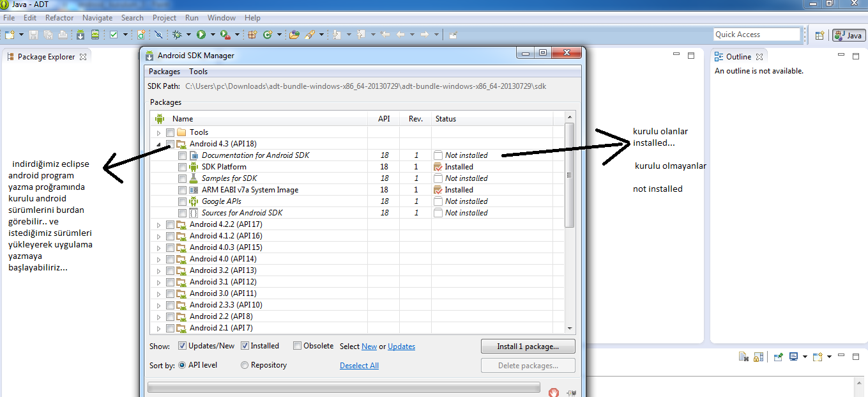Check the Sources for Android SDK checkbox
Screen dimensions: 868x397
[183, 213]
